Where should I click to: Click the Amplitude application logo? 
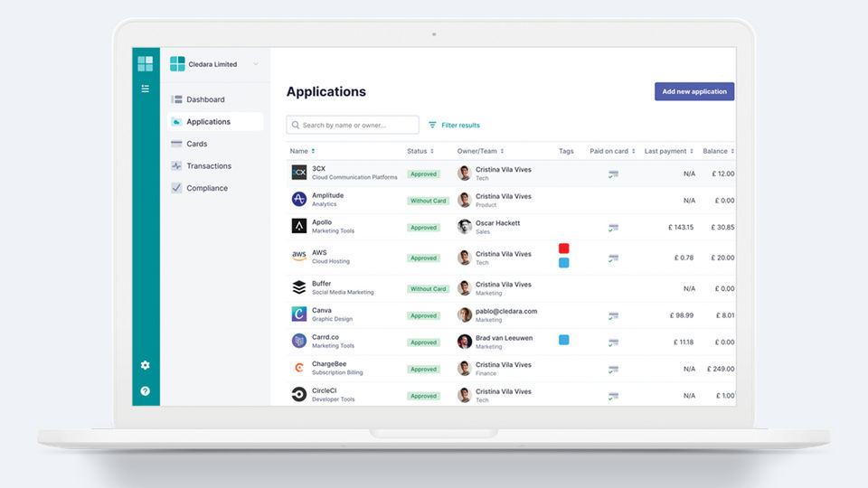(299, 199)
